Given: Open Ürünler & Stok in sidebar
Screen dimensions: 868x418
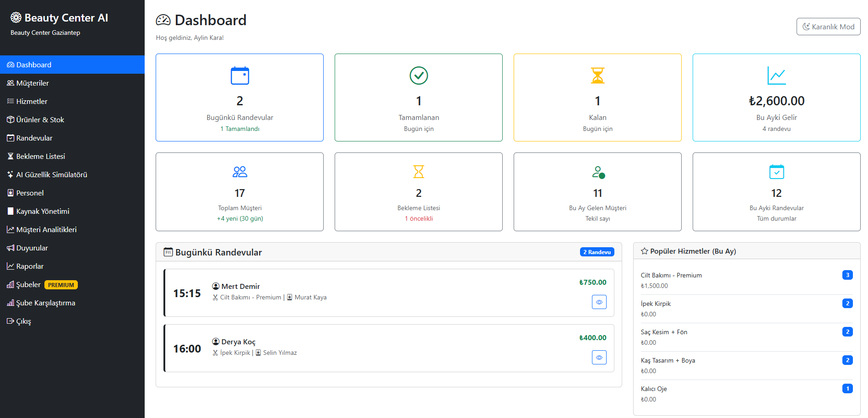Looking at the screenshot, I should coord(40,119).
